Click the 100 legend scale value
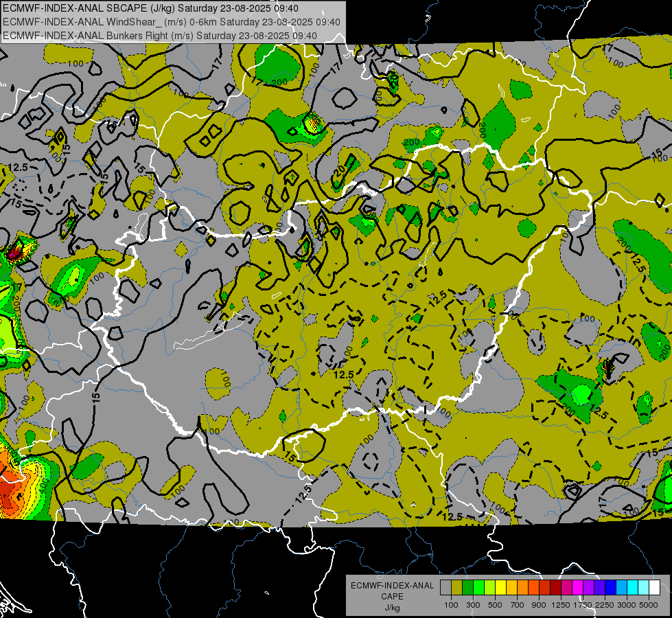Screen dimensions: 672x618 pyautogui.click(x=451, y=605)
